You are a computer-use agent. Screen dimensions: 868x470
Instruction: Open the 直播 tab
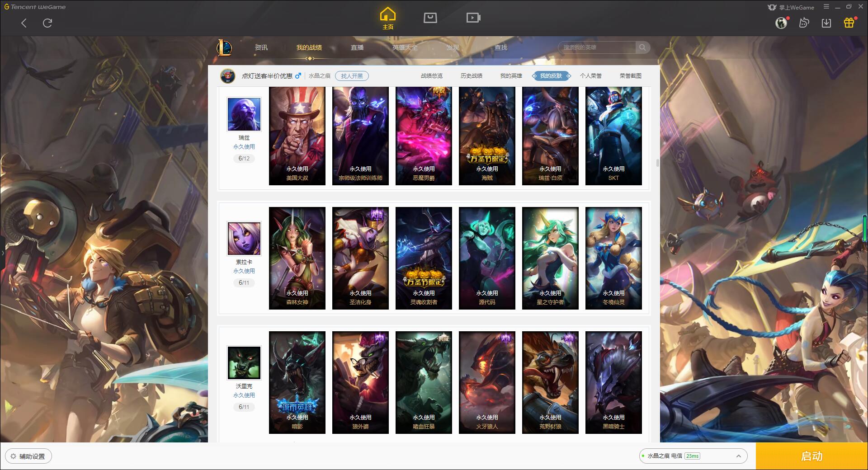357,47
